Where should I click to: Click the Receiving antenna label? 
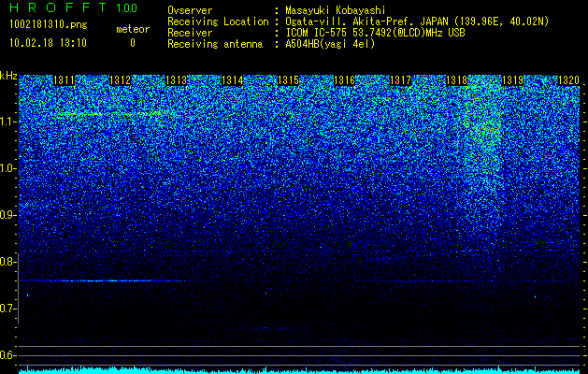click(x=215, y=44)
